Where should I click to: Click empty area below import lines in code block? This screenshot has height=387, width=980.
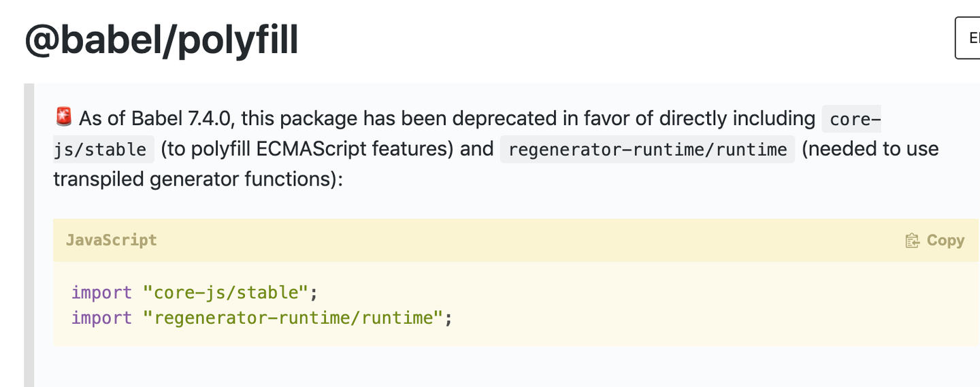pyautogui.click(x=516, y=337)
